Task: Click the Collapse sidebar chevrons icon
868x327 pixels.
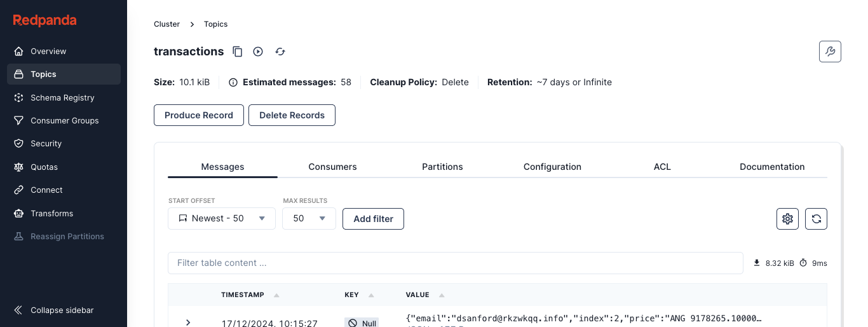Action: [x=18, y=310]
